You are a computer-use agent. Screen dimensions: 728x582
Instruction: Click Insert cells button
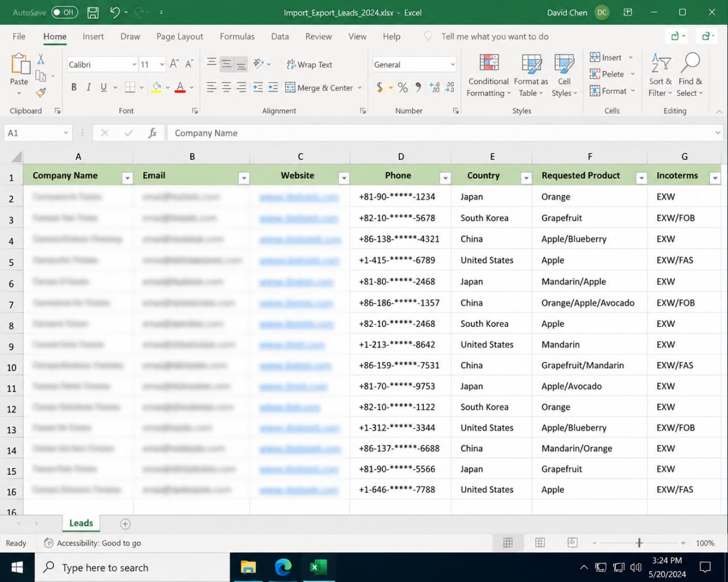point(611,57)
